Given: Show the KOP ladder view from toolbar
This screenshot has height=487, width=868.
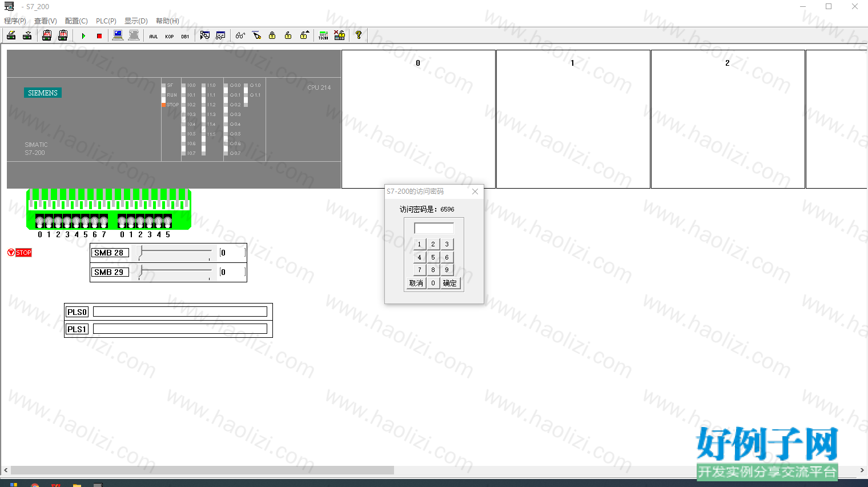Looking at the screenshot, I should (x=170, y=35).
